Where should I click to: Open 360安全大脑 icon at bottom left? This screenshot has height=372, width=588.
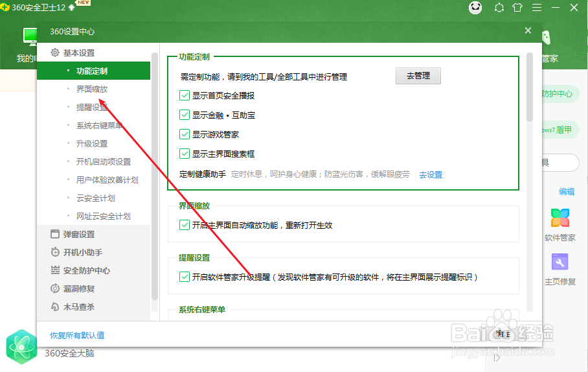click(x=22, y=347)
